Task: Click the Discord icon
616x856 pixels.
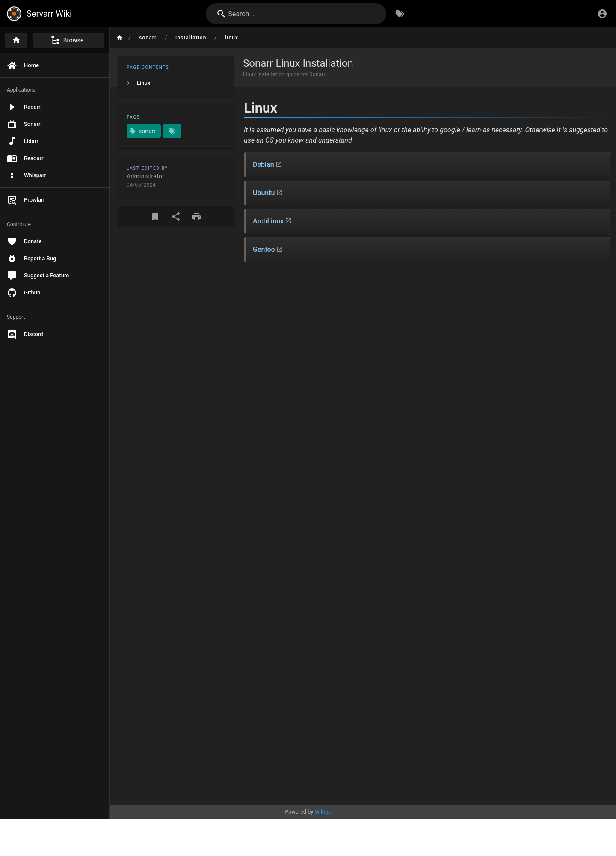Action: 12,334
